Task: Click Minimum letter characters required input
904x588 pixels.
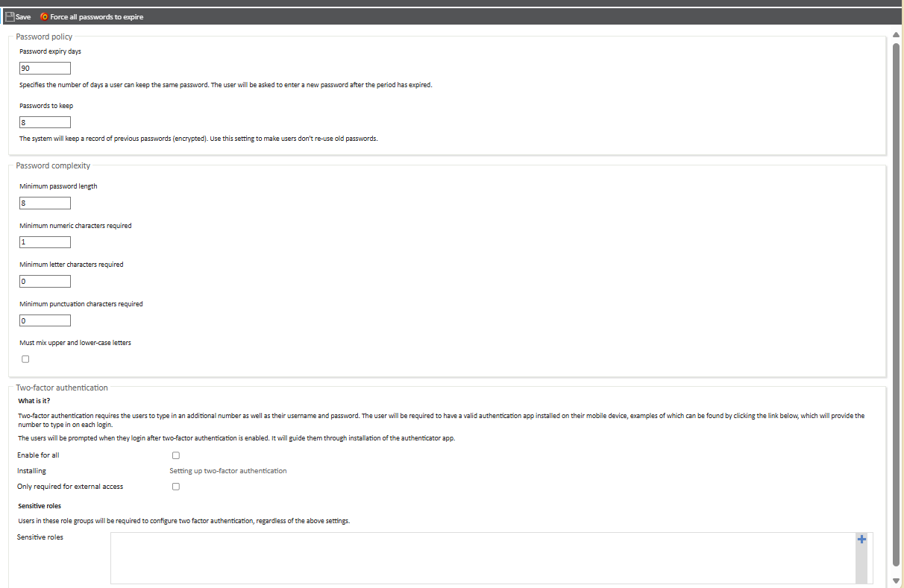Action: coord(45,282)
